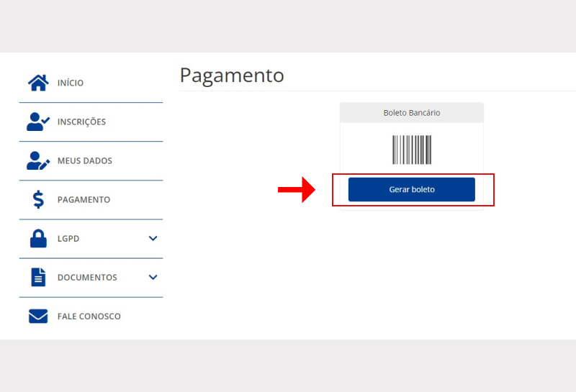Click the user-check Inscrições icon
The width and height of the screenshot is (576, 392).
point(37,122)
